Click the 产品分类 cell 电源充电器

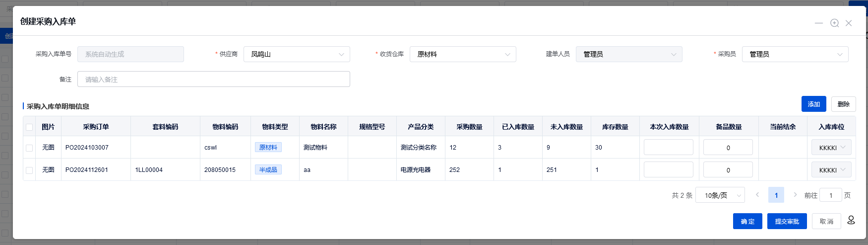point(416,170)
